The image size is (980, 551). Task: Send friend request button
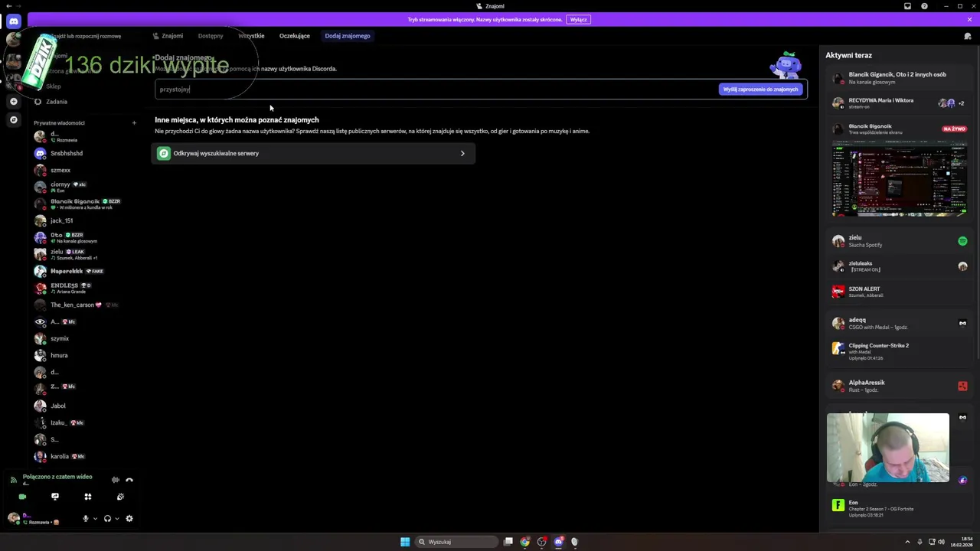(761, 90)
